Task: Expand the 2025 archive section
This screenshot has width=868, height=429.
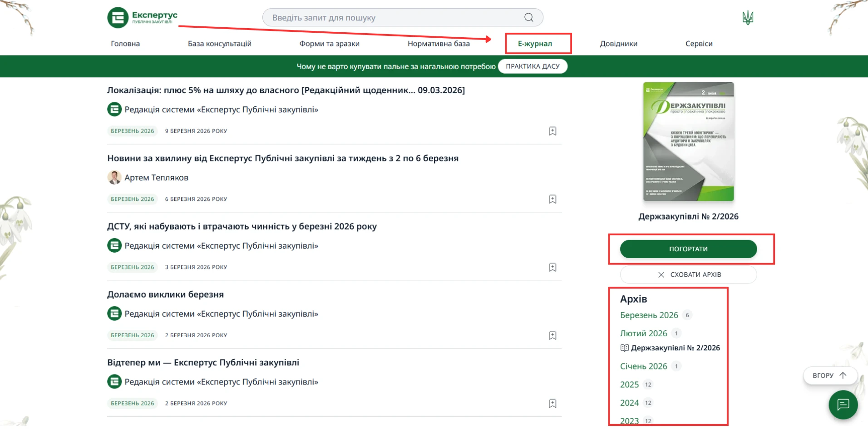Action: 629,384
